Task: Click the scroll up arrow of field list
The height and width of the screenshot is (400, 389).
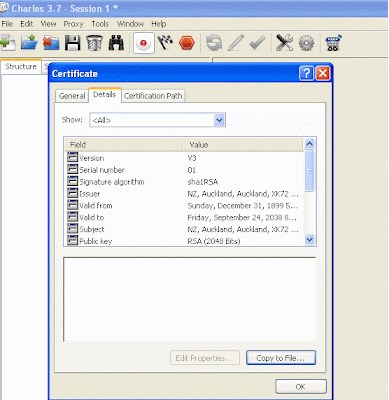Action: [310, 144]
